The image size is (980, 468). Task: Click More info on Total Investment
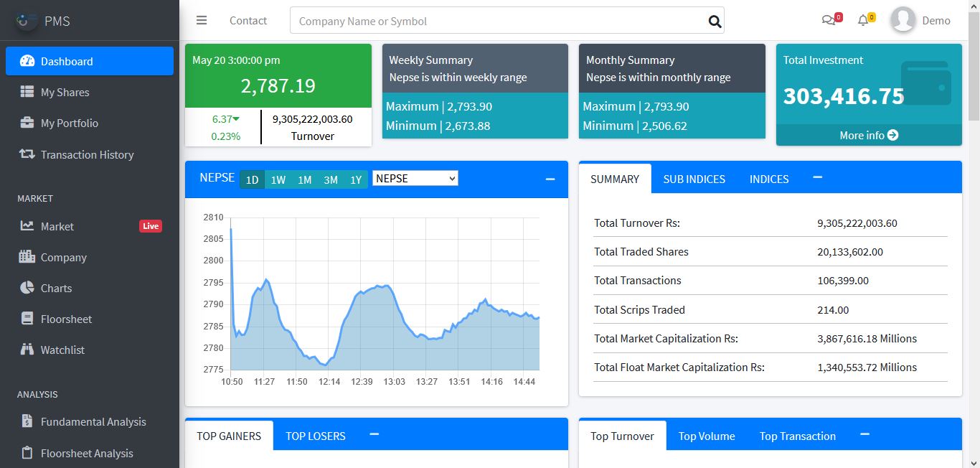tap(869, 135)
